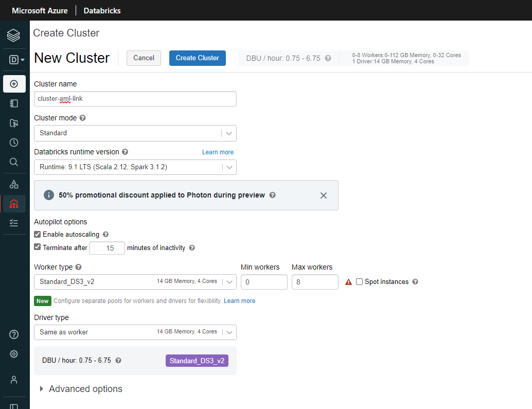Click the Max workers input field
Image resolution: width=532 pixels, height=409 pixels.
coord(315,282)
